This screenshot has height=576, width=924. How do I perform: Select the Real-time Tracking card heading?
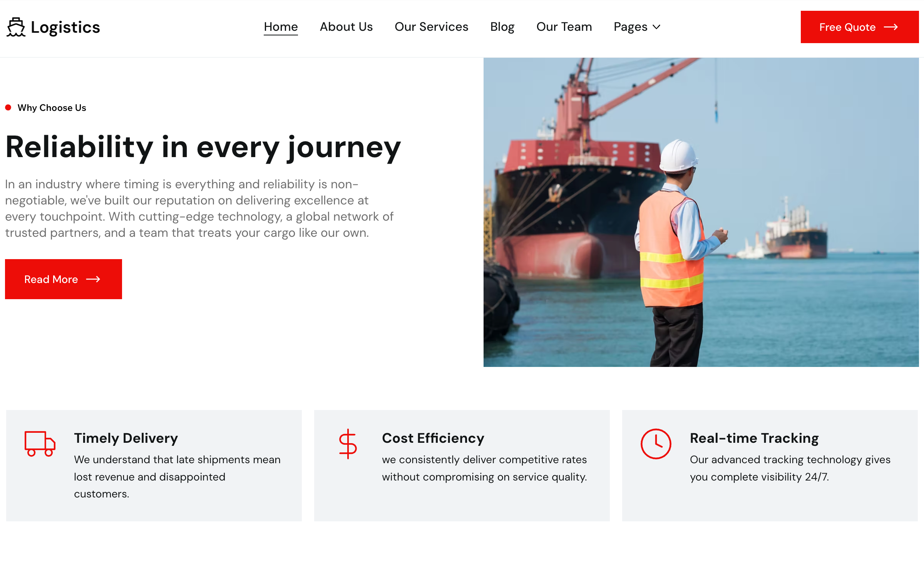[x=754, y=438]
